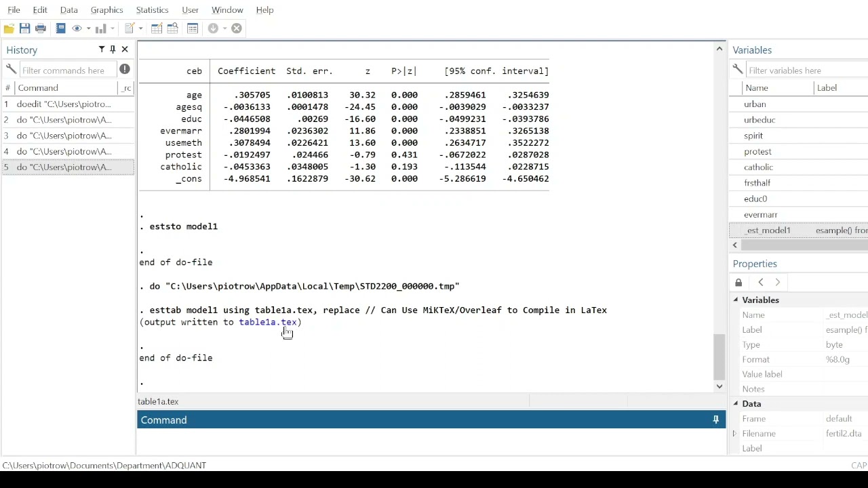
Task: Expand dropdown beside the more-results arrow
Action: tap(224, 28)
